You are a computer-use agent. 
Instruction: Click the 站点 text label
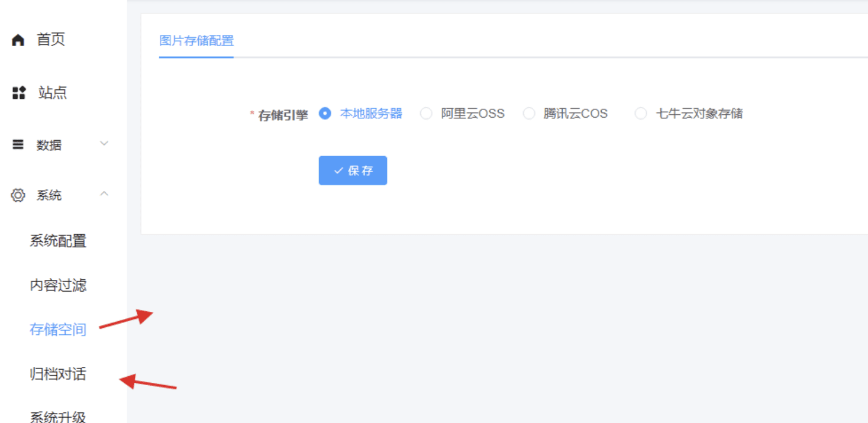[53, 92]
